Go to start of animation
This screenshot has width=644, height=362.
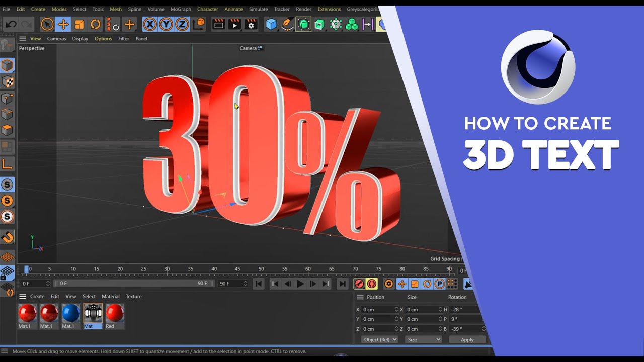pyautogui.click(x=258, y=284)
